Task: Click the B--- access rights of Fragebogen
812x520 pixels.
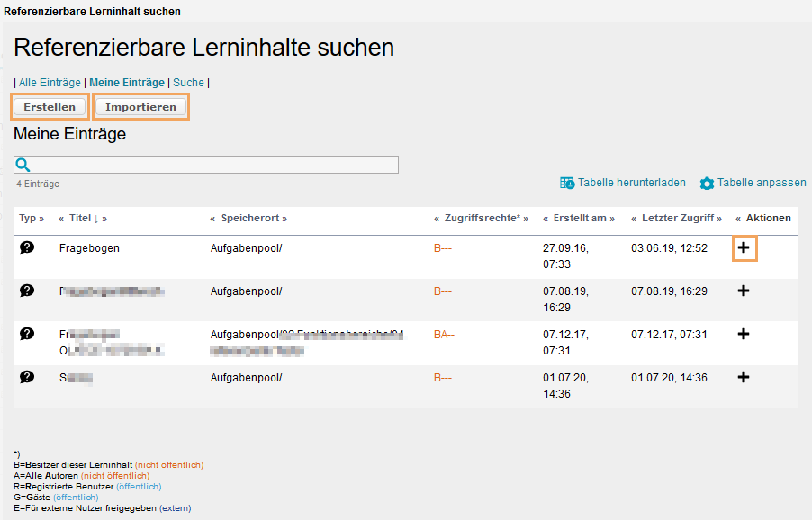Action: tap(442, 247)
